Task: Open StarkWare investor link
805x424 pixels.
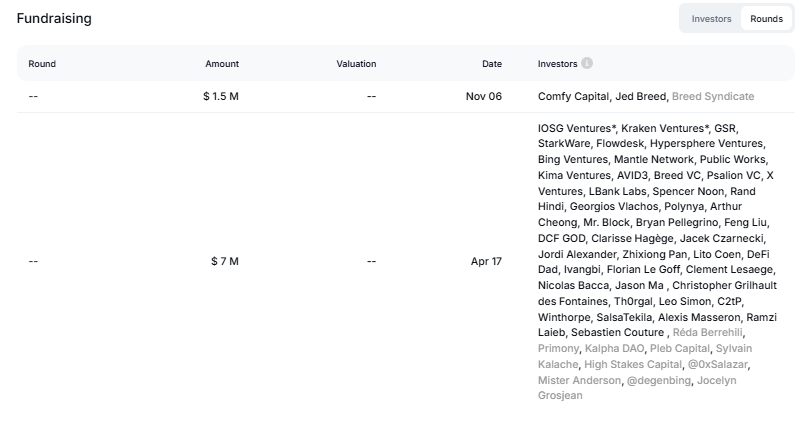Action: [564, 144]
